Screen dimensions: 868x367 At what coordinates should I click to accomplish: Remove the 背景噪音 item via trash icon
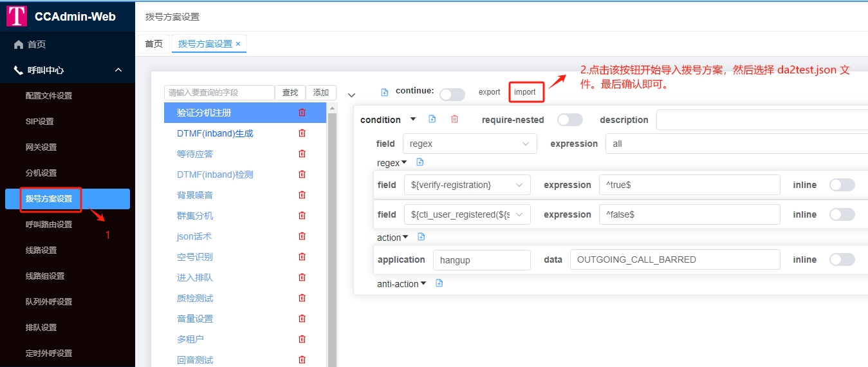tap(302, 195)
